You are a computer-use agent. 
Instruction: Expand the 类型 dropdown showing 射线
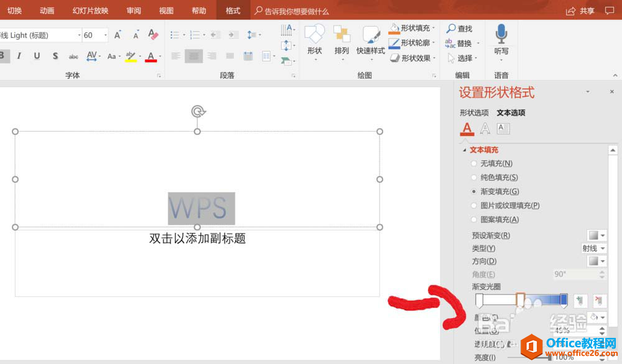tap(593, 248)
